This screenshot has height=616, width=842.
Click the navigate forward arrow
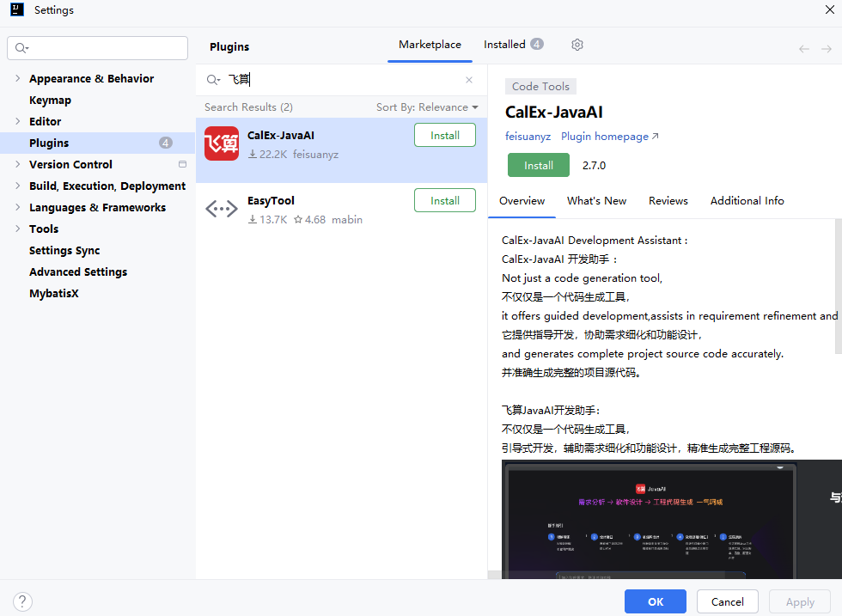tap(827, 49)
